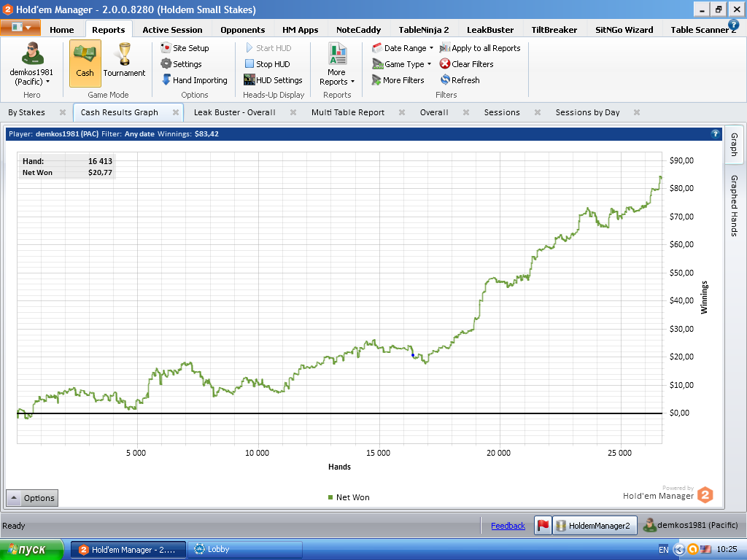Viewport: 747px width, 560px height.
Task: Select Tournament game mode trophy
Action: tap(124, 54)
